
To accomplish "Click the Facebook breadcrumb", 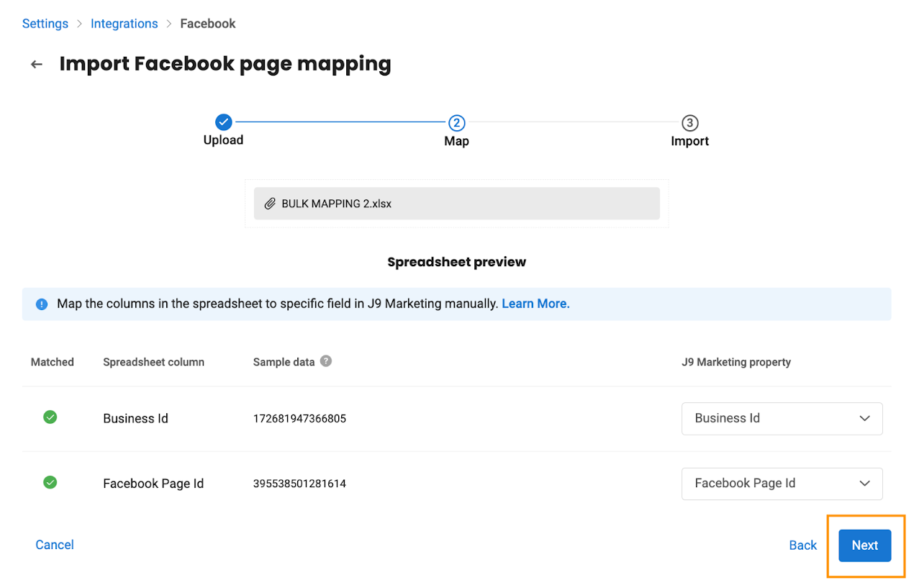I will 208,24.
